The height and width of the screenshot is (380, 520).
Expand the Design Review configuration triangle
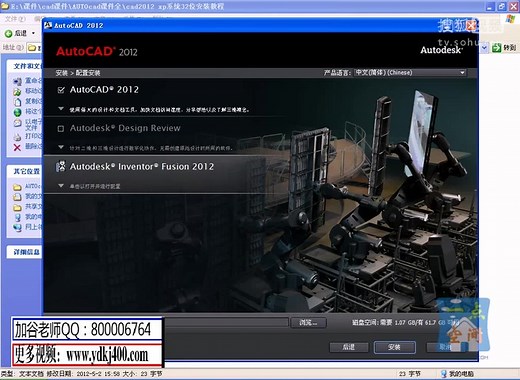click(61, 147)
